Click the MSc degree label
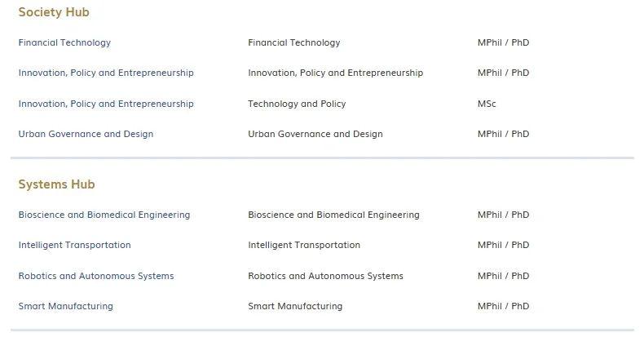Viewport: 644px width, 346px height. [487, 104]
